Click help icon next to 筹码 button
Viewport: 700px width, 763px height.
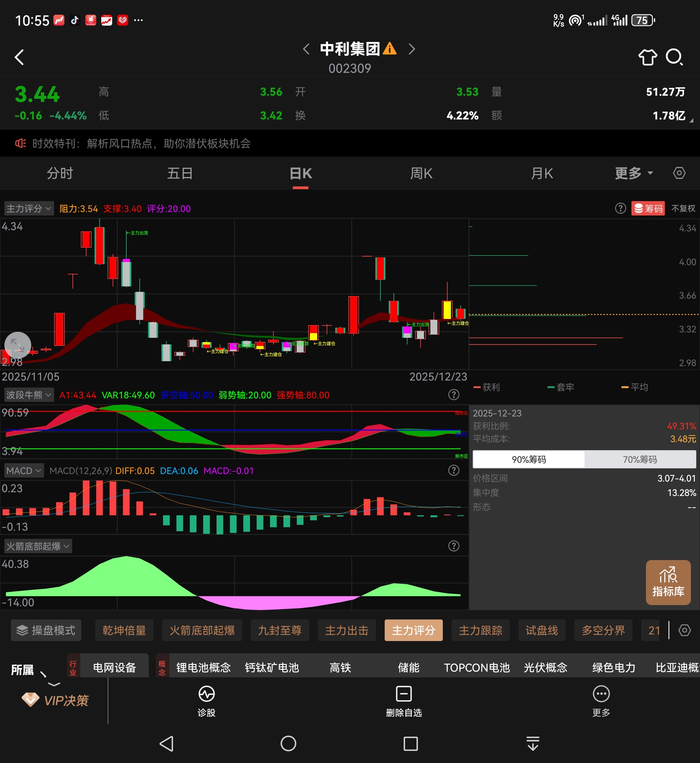[620, 208]
